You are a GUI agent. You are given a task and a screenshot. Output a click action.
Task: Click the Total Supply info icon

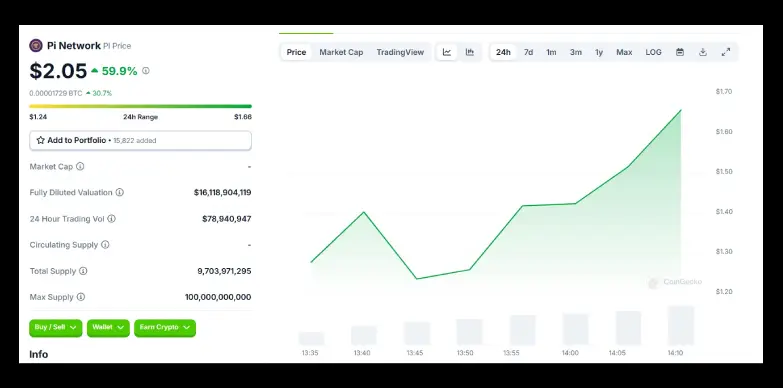pos(83,271)
